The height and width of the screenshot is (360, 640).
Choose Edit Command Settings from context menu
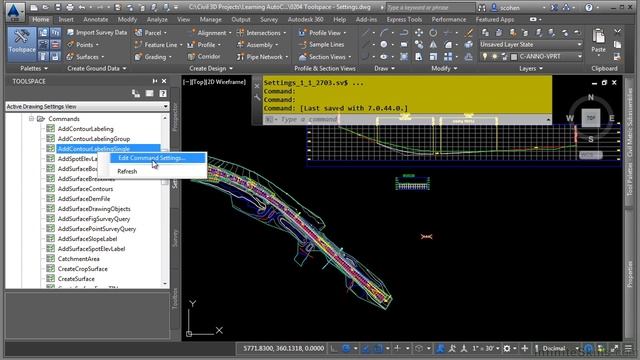pos(158,158)
